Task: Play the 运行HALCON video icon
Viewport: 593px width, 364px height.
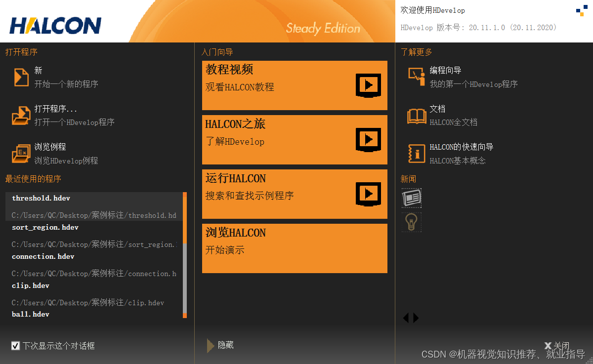Action: point(369,194)
